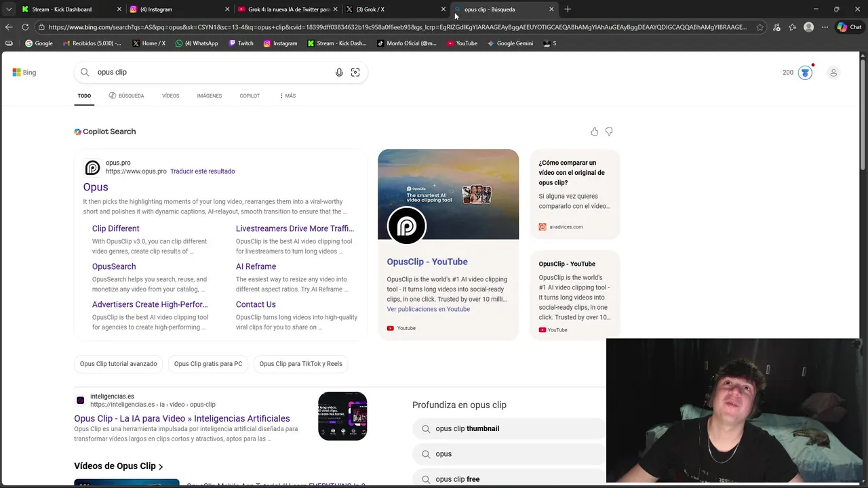Image resolution: width=868 pixels, height=488 pixels.
Task: Open Advertisers Create High-Perfor... sitelink
Action: coord(150,304)
